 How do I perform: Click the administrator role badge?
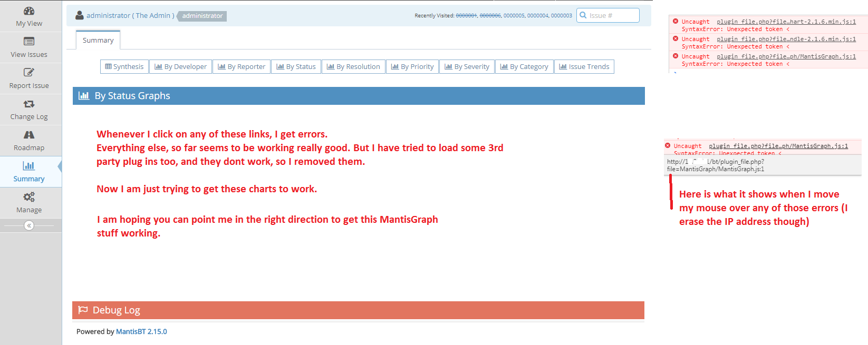click(x=202, y=16)
